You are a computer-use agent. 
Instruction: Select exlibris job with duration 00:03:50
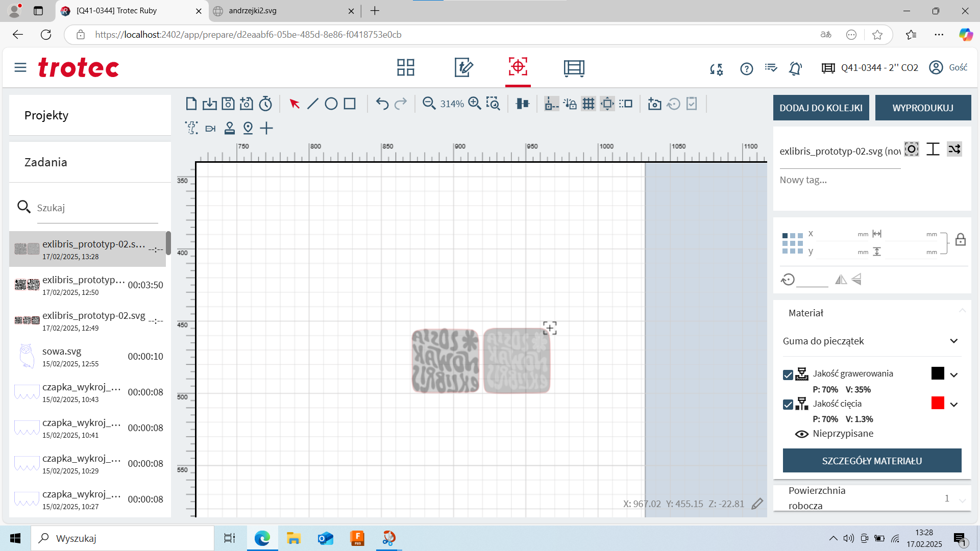pos(87,285)
